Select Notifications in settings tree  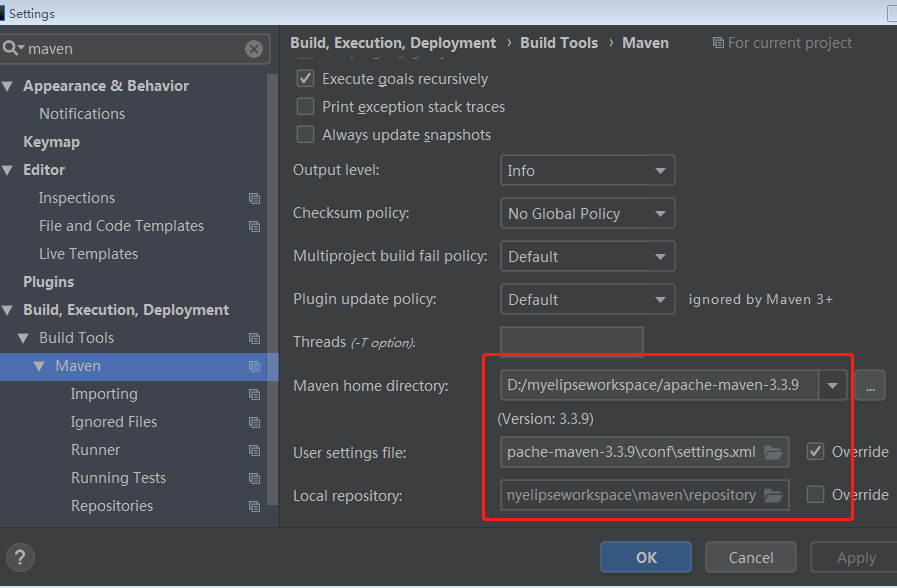click(x=82, y=114)
